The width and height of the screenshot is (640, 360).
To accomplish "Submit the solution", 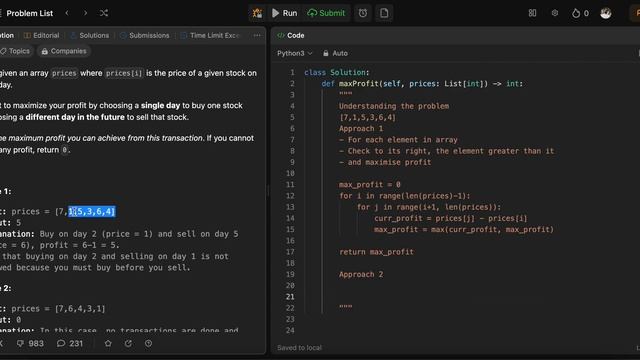I will (x=326, y=13).
